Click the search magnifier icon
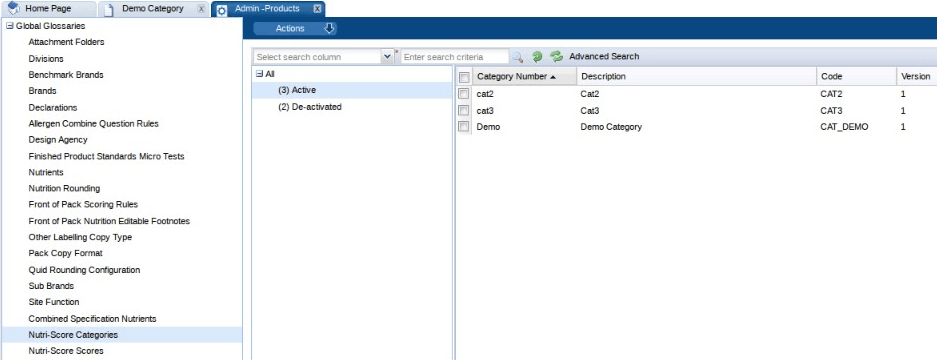The width and height of the screenshot is (937, 360). pyautogui.click(x=518, y=57)
